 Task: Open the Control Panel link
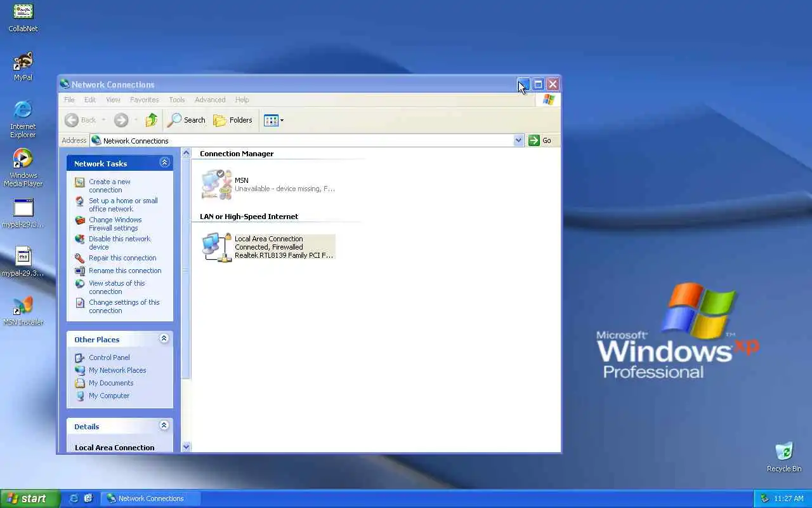[109, 358]
